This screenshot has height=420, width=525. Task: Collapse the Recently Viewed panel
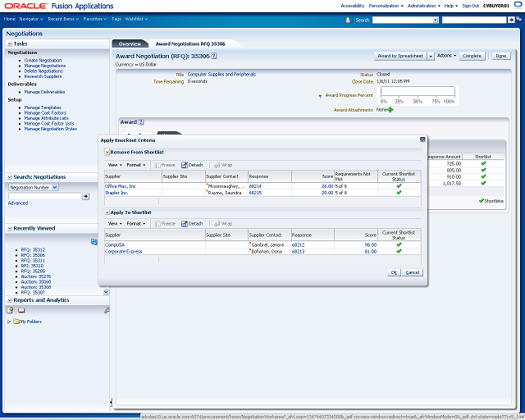(x=10, y=228)
